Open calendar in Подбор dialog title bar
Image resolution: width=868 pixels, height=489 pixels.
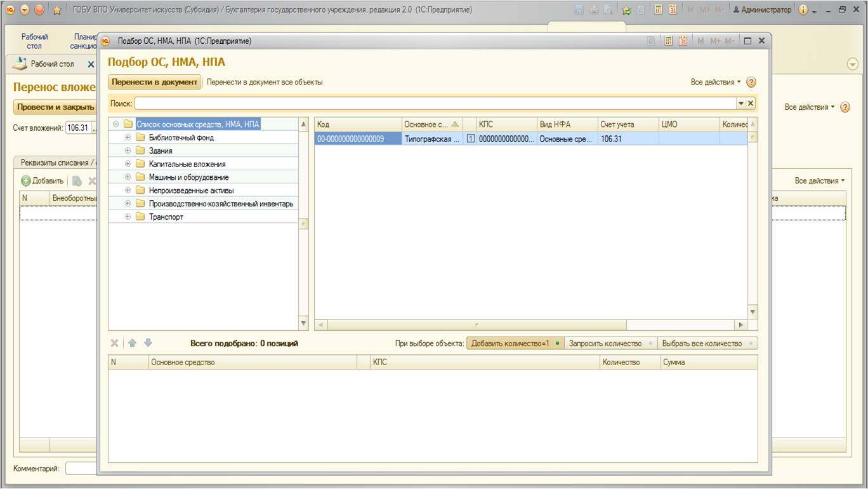(x=683, y=41)
